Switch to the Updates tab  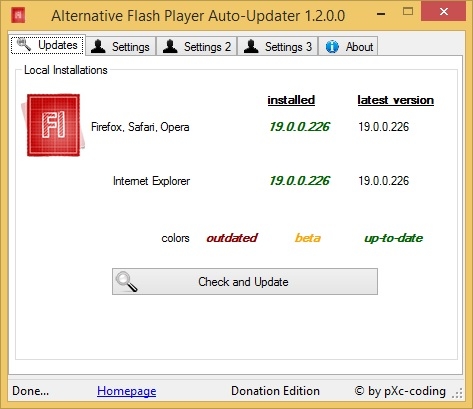click(47, 45)
